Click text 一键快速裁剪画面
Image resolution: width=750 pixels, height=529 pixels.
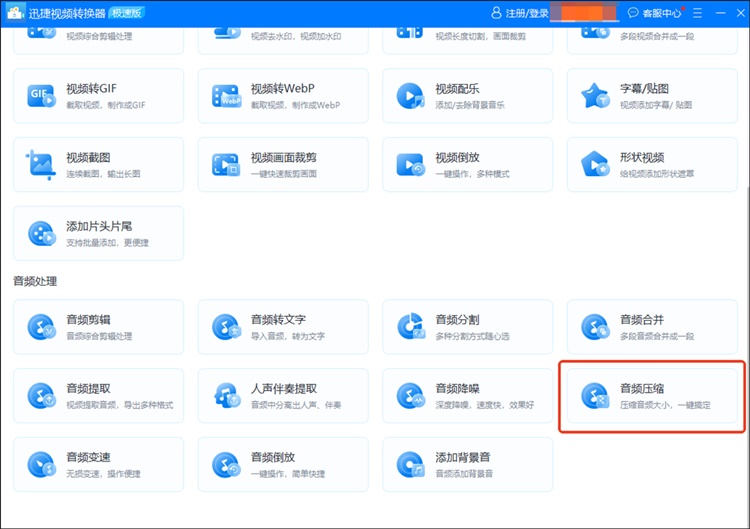click(x=284, y=174)
